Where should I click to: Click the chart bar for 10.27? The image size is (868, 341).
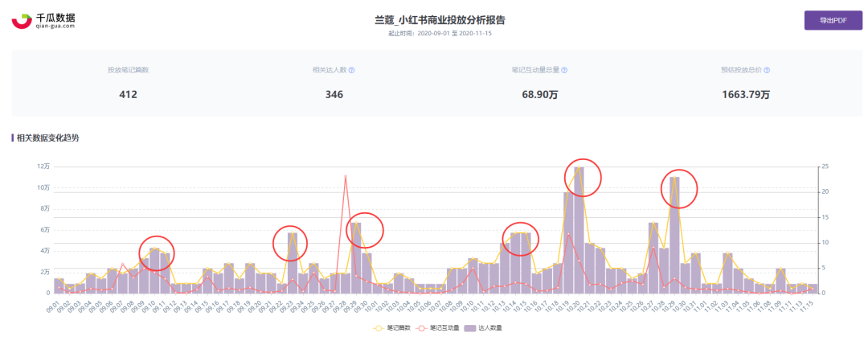tap(653, 257)
